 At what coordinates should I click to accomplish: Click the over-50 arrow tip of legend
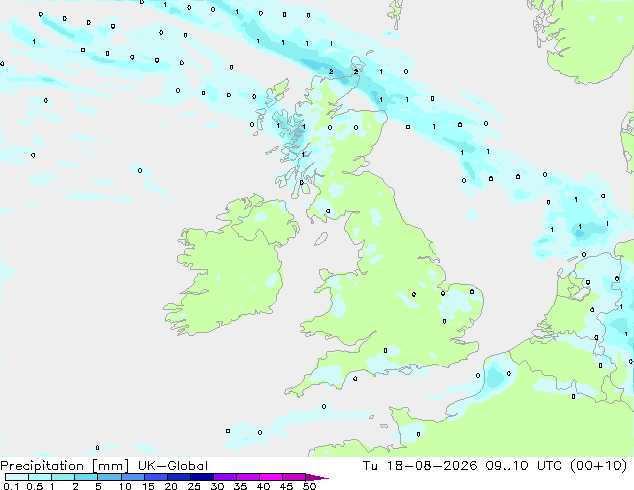[x=317, y=477]
